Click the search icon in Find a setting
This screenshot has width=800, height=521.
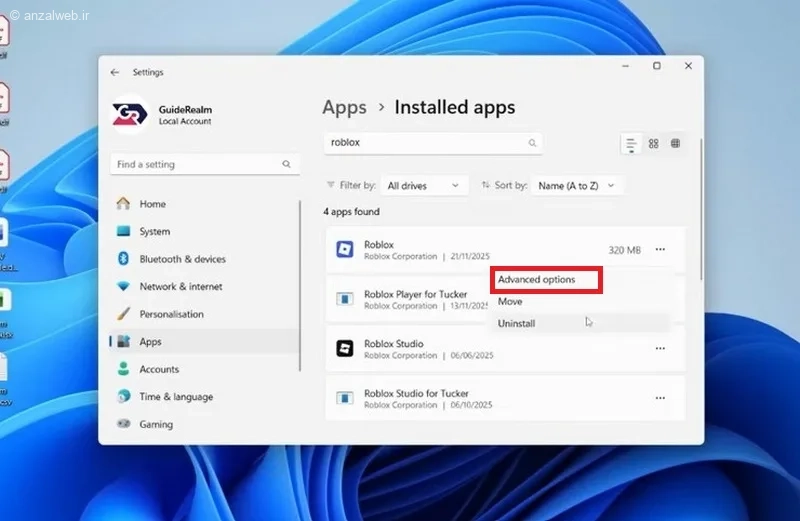(x=286, y=164)
